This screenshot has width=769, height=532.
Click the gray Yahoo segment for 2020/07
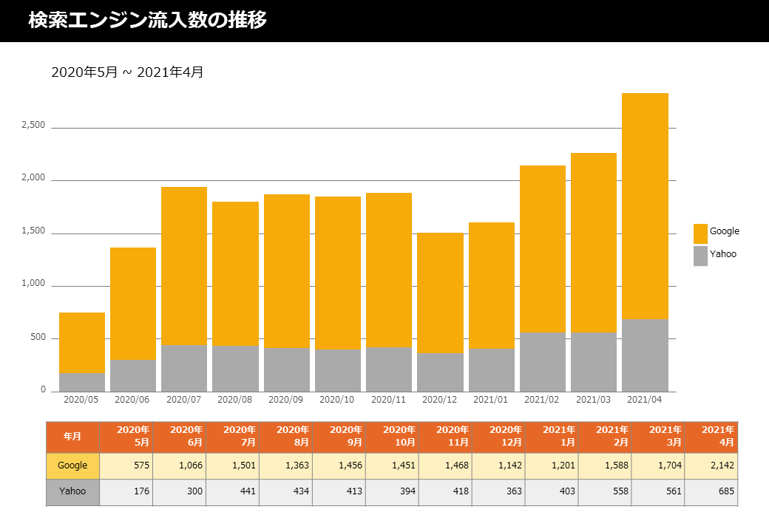184,368
